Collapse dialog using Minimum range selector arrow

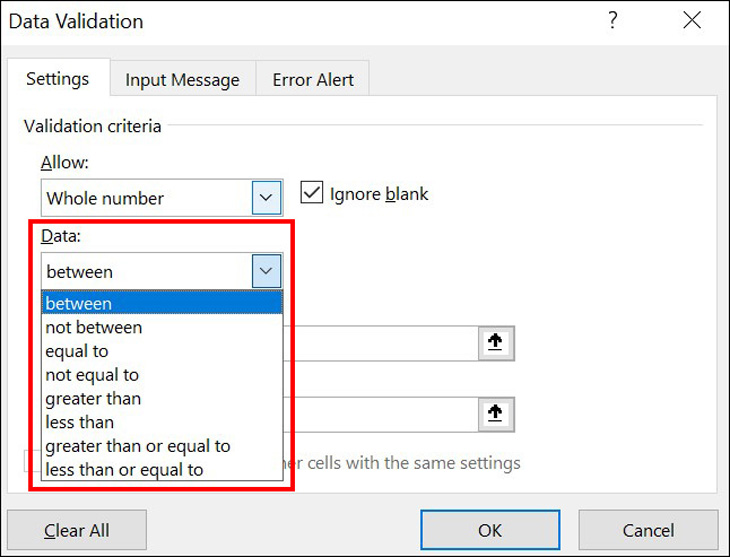[495, 343]
